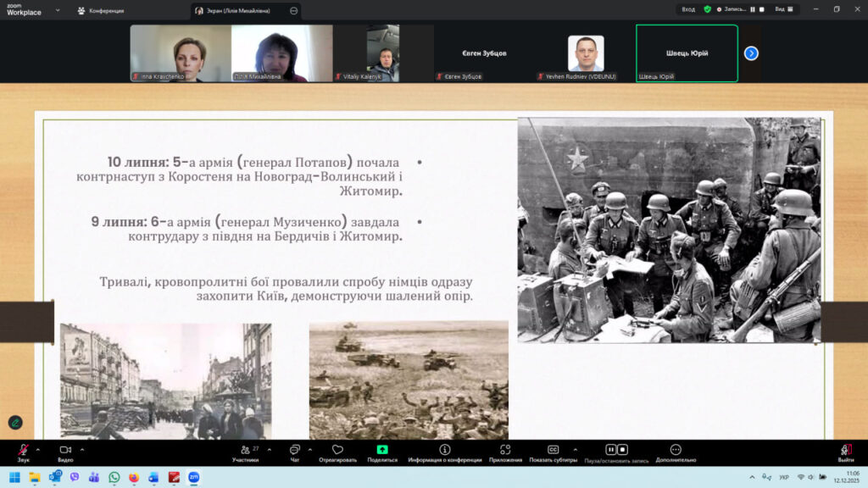Show next participants with blue arrow

751,53
